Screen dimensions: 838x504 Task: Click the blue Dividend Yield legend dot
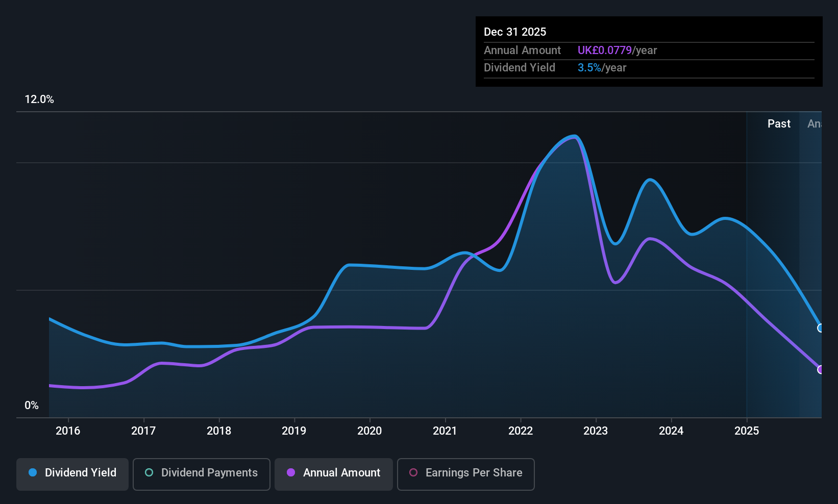(x=33, y=472)
